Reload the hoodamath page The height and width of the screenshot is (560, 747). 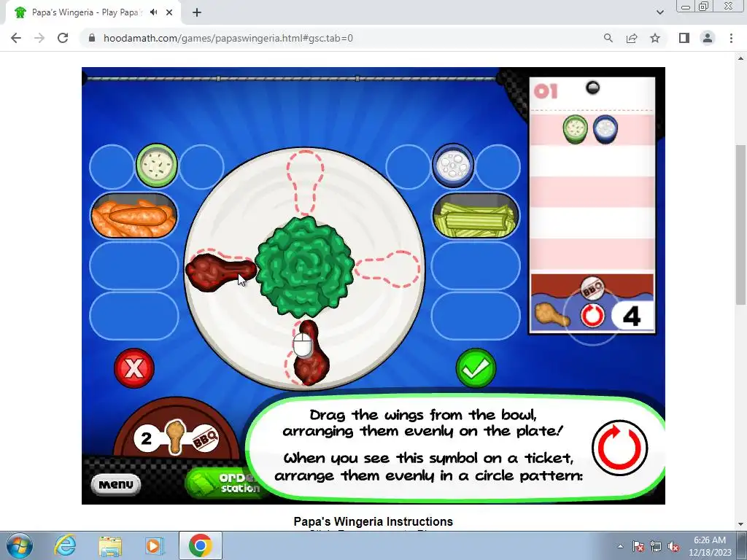click(x=63, y=38)
